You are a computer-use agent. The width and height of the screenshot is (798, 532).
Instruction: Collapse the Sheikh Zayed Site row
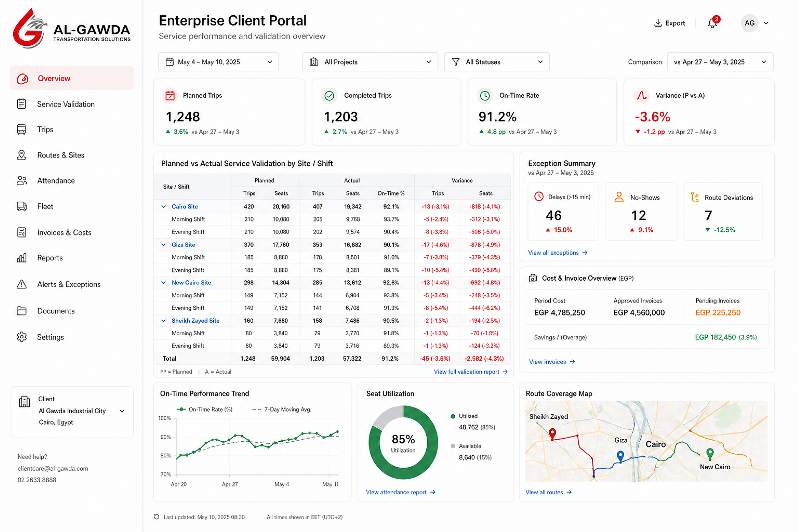pyautogui.click(x=164, y=321)
